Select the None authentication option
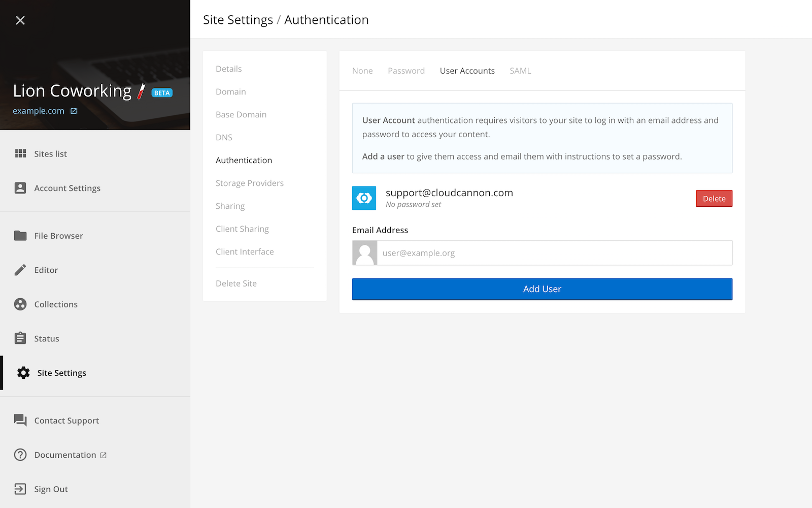 pos(362,71)
